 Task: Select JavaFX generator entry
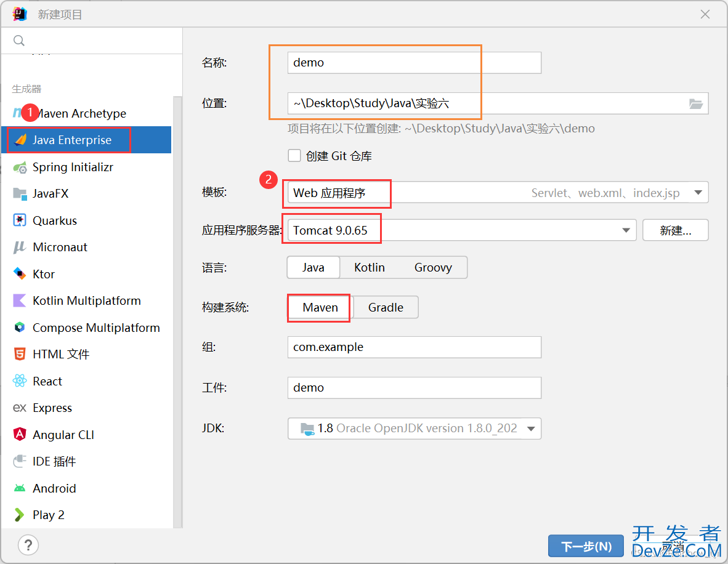86,193
